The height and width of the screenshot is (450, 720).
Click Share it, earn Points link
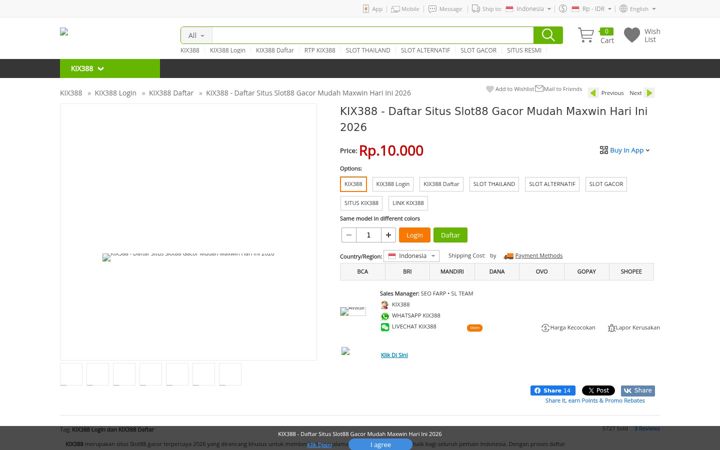tap(595, 401)
